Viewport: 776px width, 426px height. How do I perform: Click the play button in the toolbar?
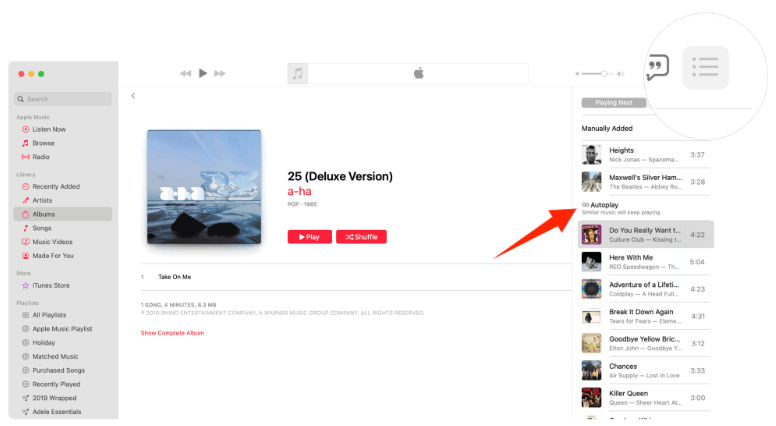point(203,73)
